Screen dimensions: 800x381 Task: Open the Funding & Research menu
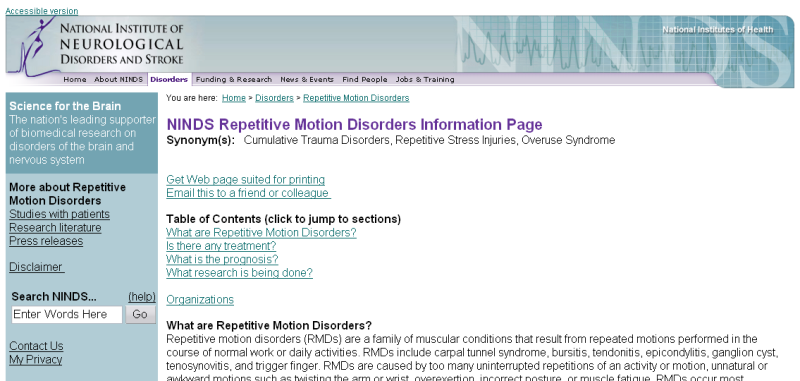tap(234, 80)
